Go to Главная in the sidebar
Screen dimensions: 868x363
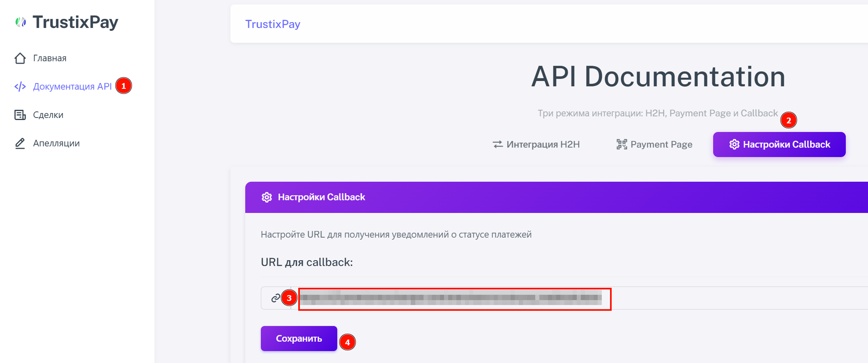point(50,58)
